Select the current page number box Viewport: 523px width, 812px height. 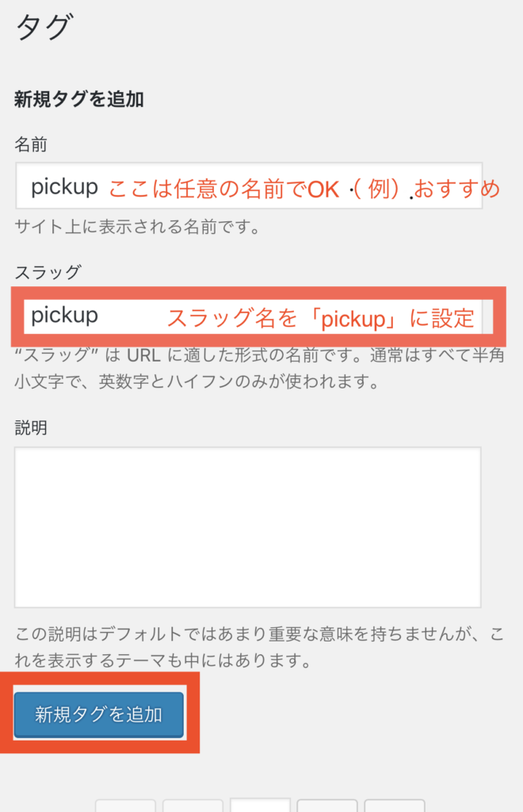pos(260,805)
